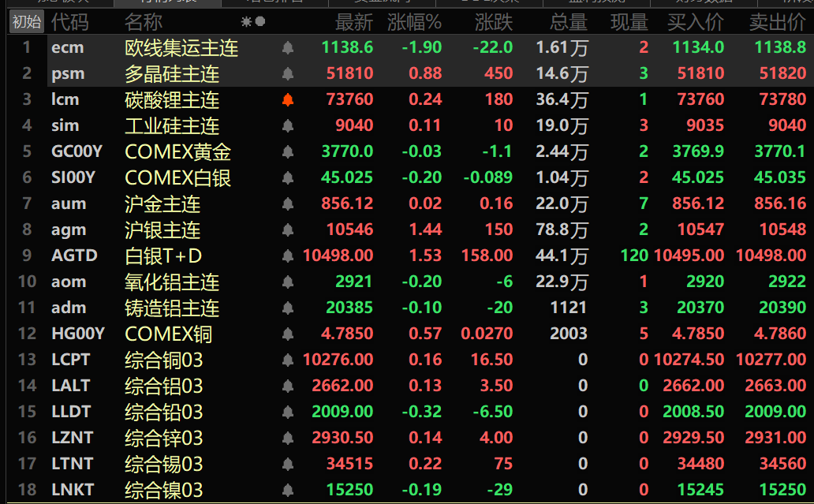Toggle alert bell for 多晶硅主连
Viewport: 814px width, 504px height.
(288, 74)
